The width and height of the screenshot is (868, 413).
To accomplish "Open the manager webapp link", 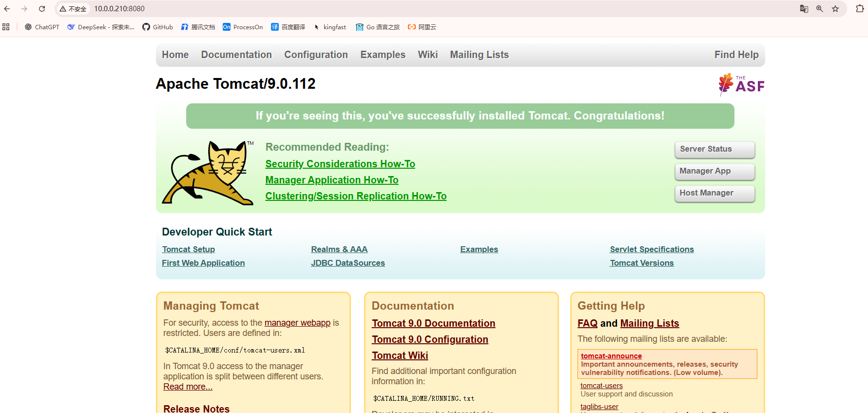I will 297,323.
